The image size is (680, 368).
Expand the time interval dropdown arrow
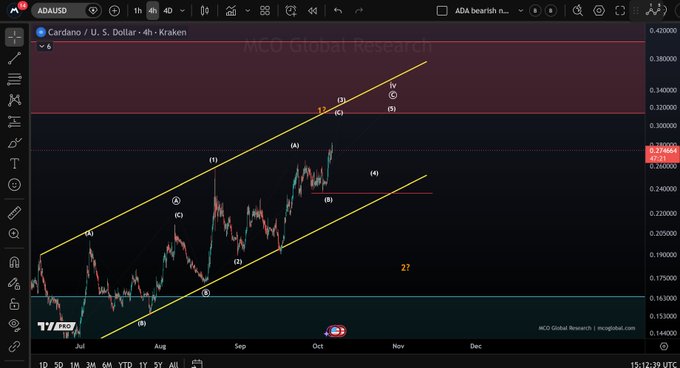click(182, 11)
